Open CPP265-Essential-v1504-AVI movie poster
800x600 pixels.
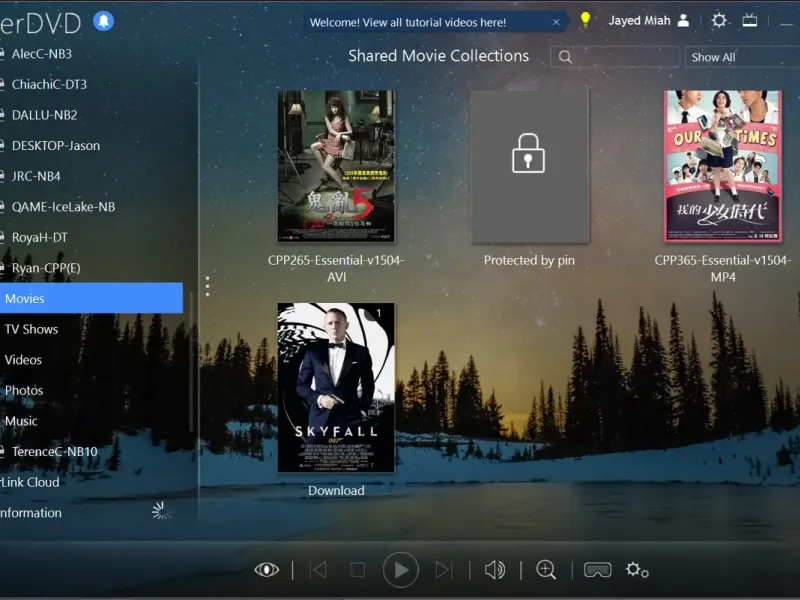tap(336, 166)
